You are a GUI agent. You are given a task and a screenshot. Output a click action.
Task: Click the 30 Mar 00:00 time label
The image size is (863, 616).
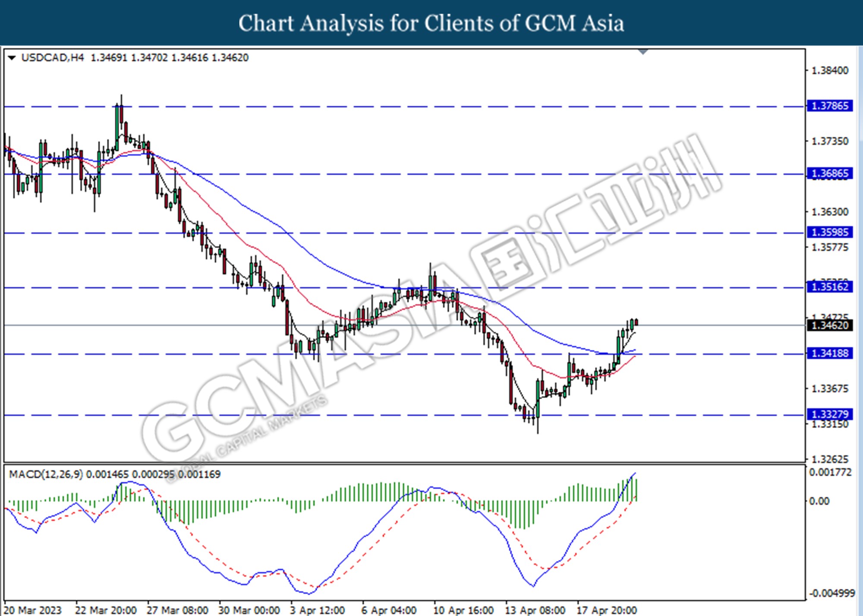click(x=249, y=610)
